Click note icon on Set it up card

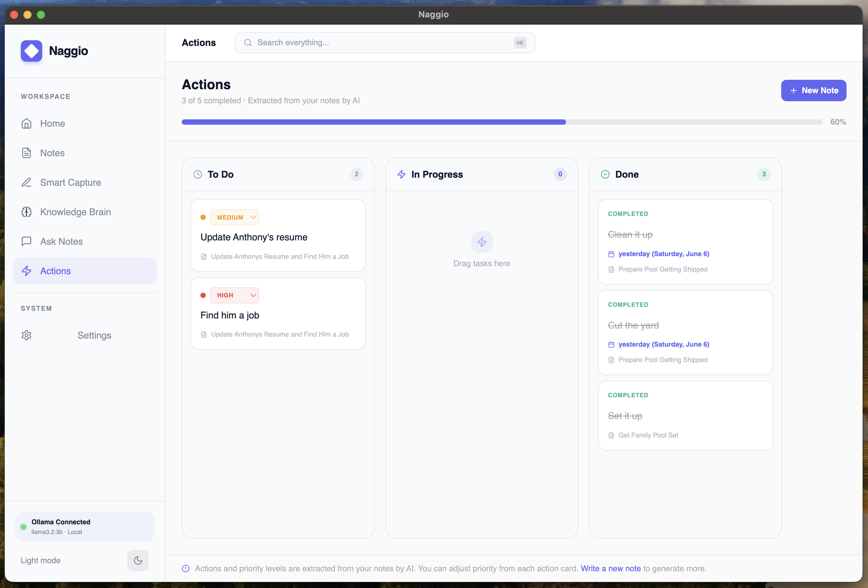tap(611, 435)
